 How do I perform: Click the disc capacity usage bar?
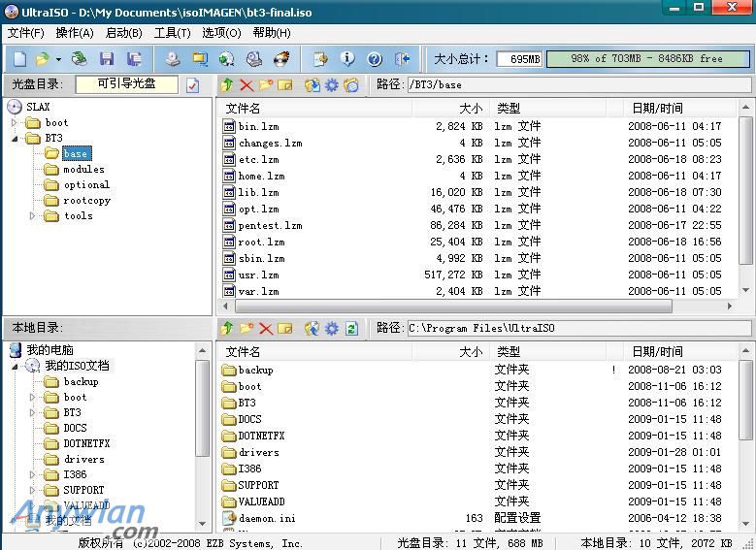pos(646,59)
